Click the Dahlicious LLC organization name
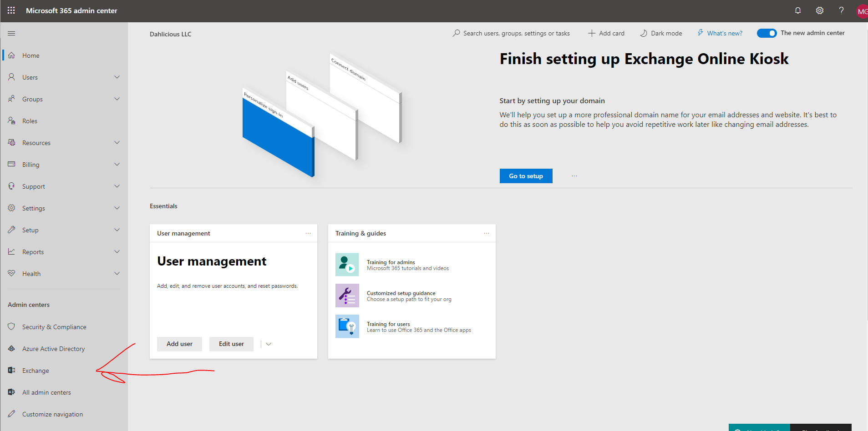 (x=171, y=34)
